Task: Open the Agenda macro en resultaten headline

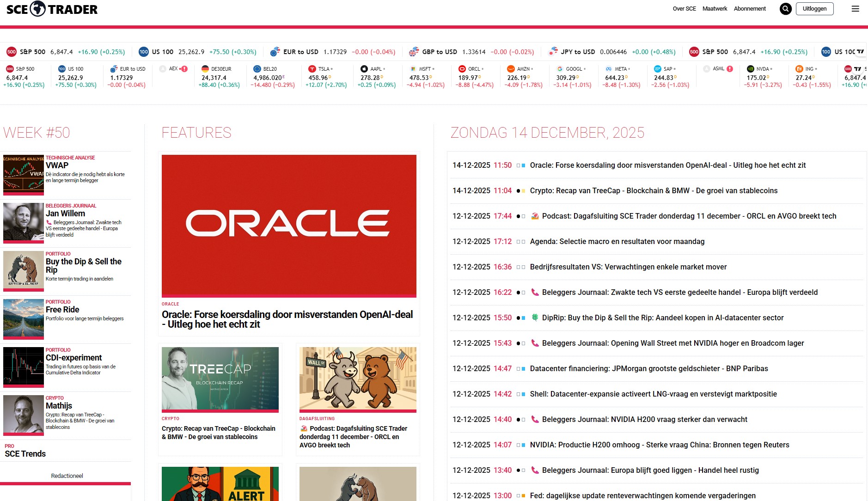Action: click(x=617, y=241)
